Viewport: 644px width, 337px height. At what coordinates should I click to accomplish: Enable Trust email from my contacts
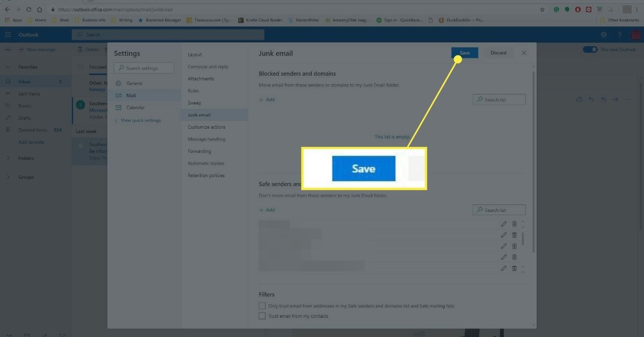(x=262, y=316)
